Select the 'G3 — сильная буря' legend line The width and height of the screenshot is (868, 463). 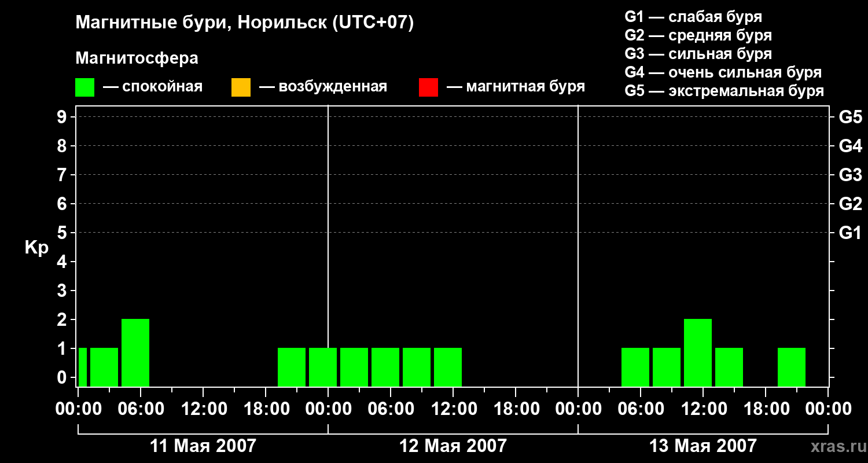click(698, 54)
